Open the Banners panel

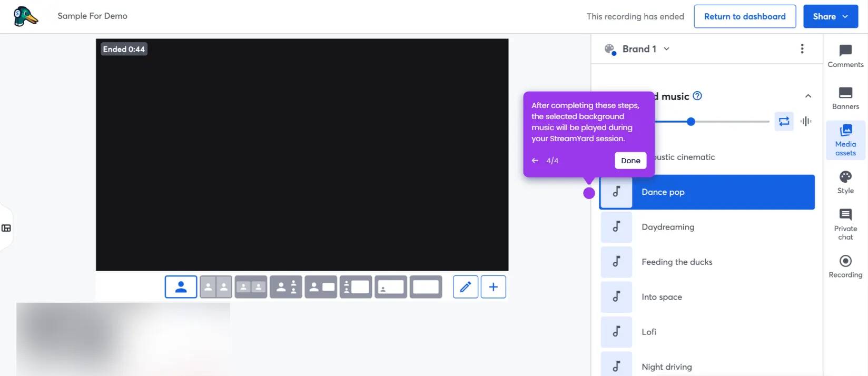pos(845,98)
